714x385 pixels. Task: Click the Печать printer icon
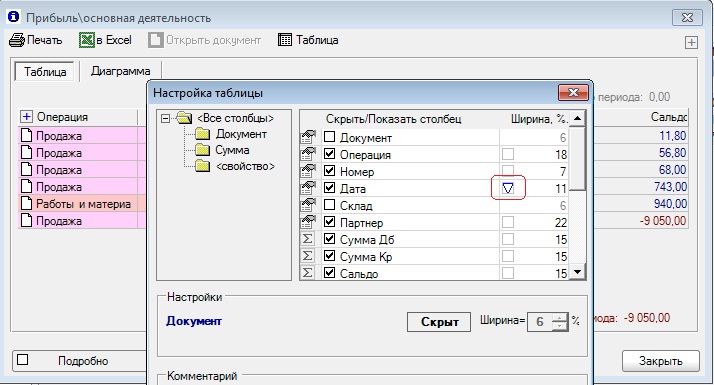point(17,40)
